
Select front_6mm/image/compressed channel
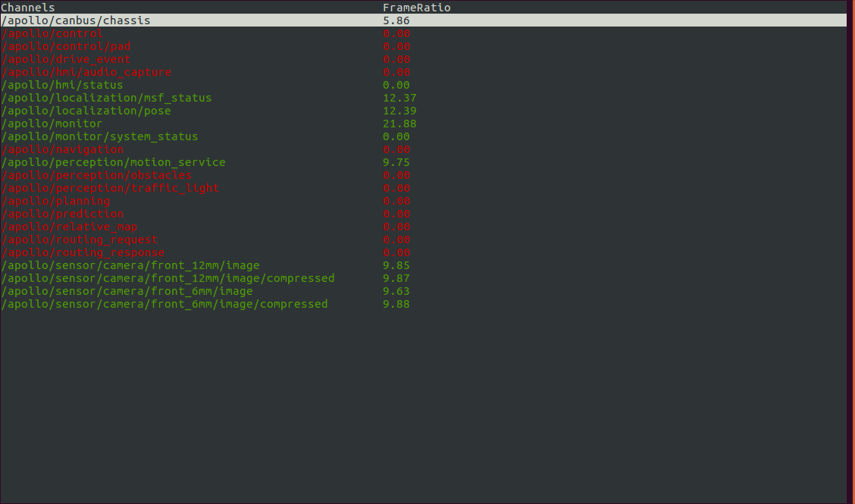click(x=164, y=305)
